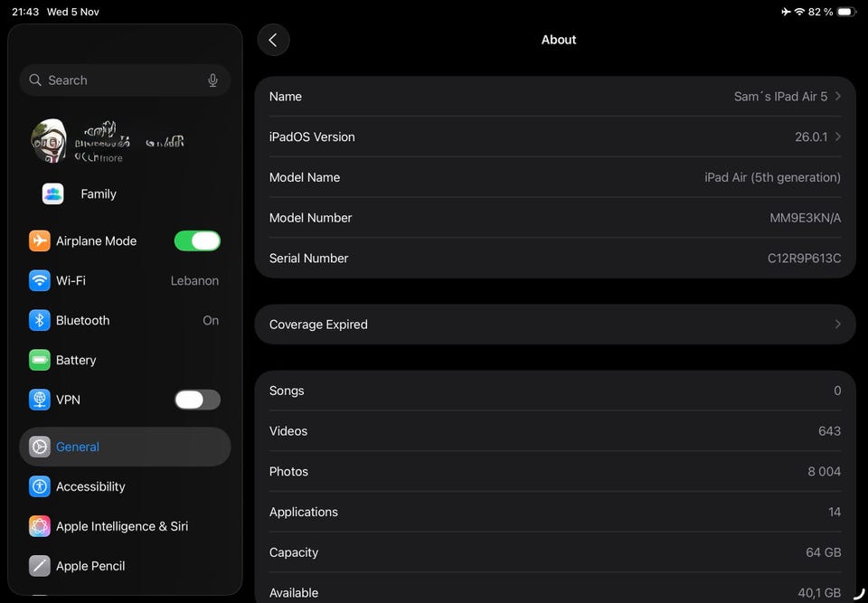Open Accessibility settings in sidebar
The height and width of the screenshot is (603, 868).
point(125,486)
